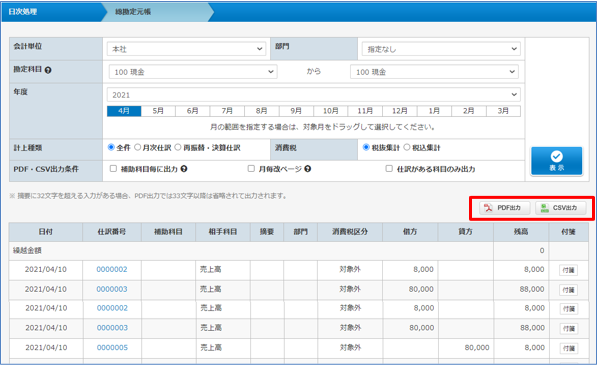Open the 部門 dropdown showing 指定なし

tap(441, 49)
